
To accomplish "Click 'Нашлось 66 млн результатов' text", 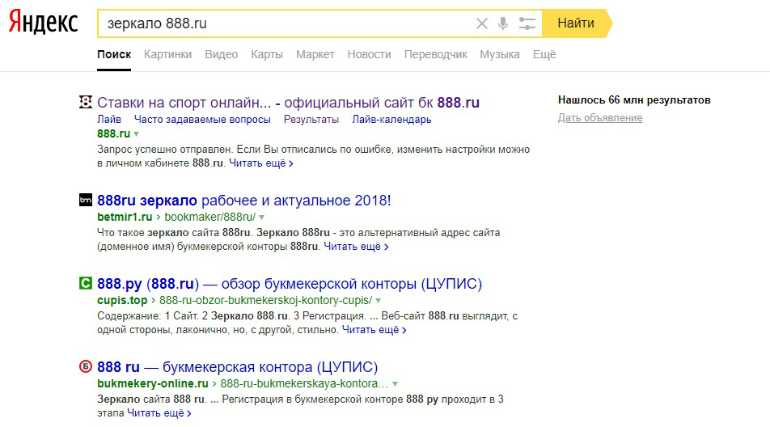I will point(634,100).
